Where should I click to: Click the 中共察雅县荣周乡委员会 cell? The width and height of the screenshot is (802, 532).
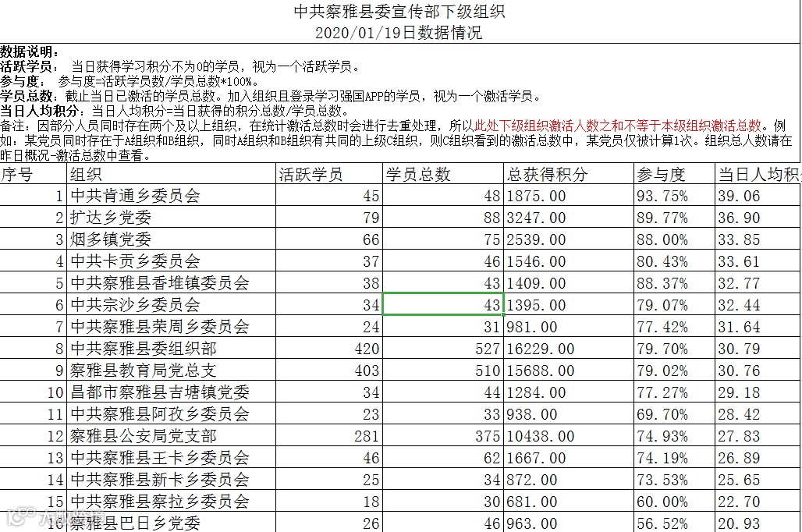tap(172, 326)
